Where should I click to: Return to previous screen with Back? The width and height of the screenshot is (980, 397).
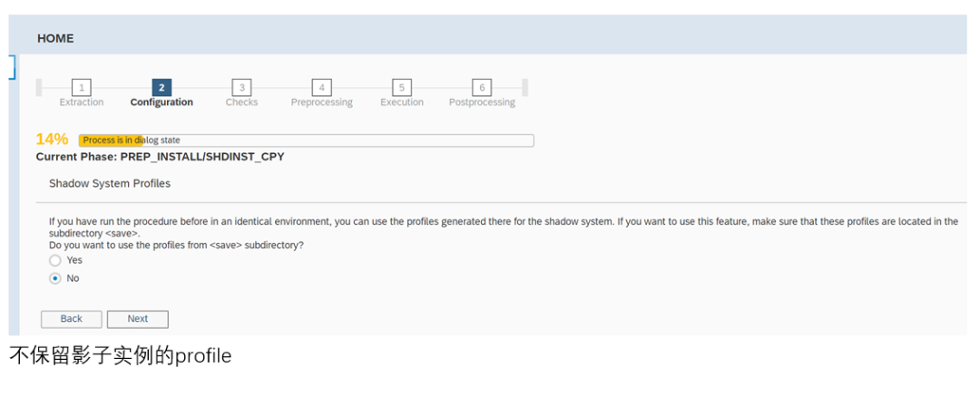point(72,319)
